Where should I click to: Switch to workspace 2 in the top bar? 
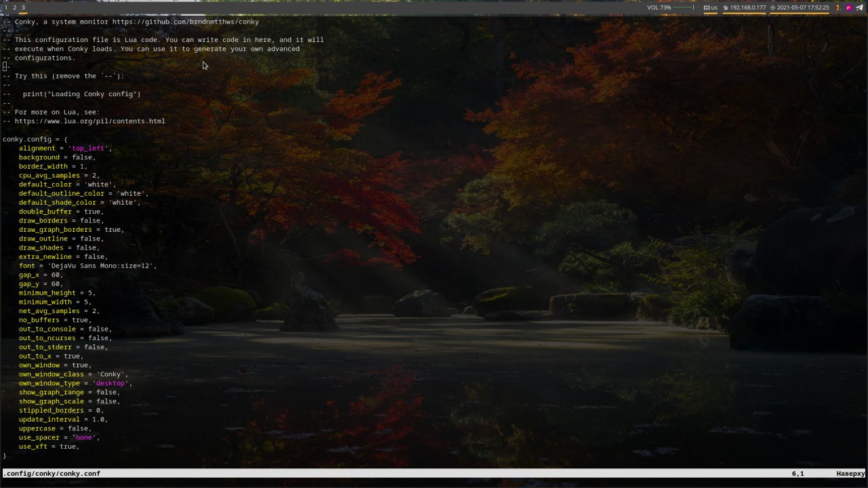pyautogui.click(x=14, y=7)
